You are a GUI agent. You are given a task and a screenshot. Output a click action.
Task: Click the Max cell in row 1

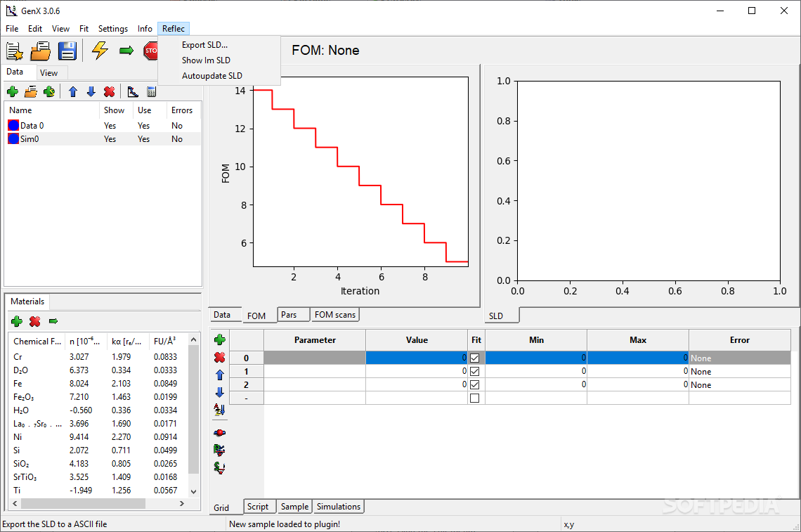638,371
